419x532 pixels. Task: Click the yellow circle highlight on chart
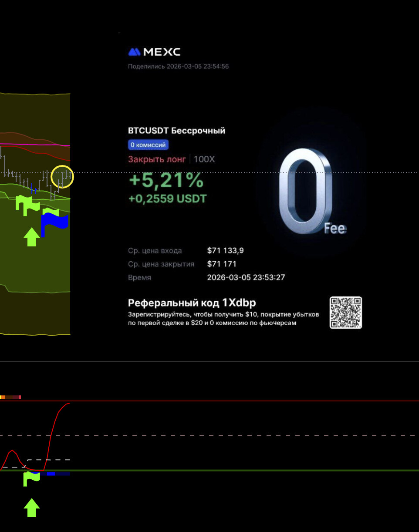click(62, 177)
